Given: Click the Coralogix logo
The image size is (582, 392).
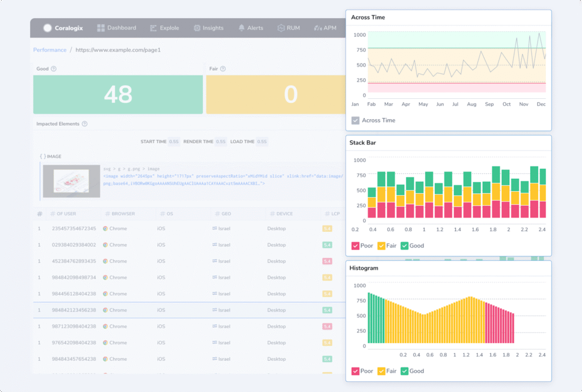Looking at the screenshot, I should pos(48,27).
